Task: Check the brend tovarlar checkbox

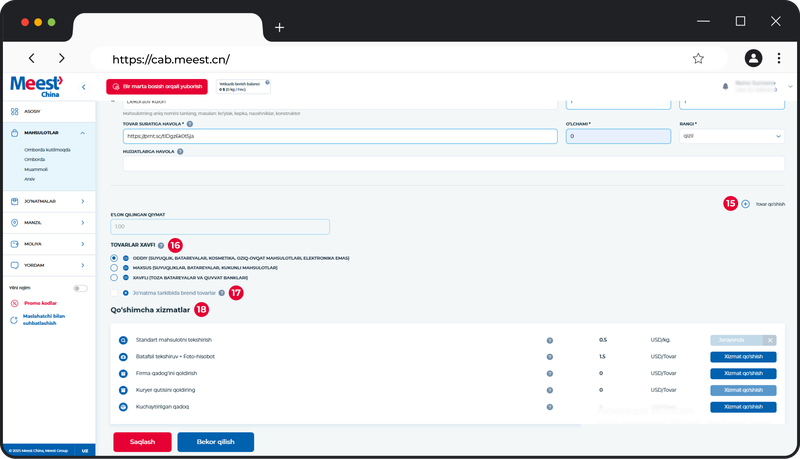Action: tap(114, 293)
